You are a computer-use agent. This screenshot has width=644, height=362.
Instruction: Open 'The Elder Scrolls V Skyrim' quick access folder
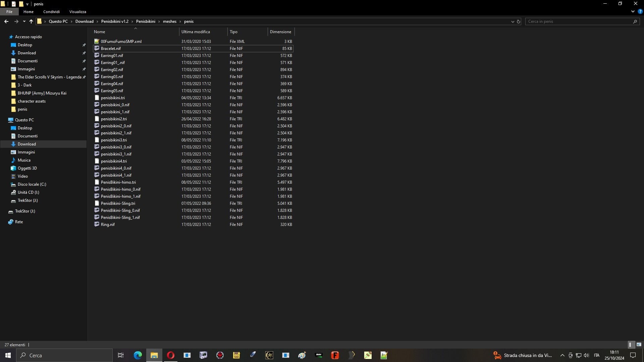pyautogui.click(x=49, y=77)
